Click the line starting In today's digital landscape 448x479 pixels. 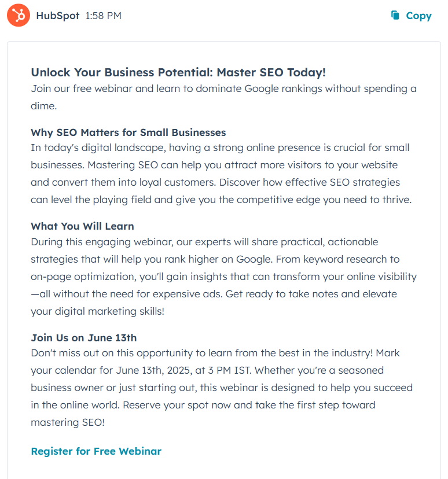(x=220, y=148)
